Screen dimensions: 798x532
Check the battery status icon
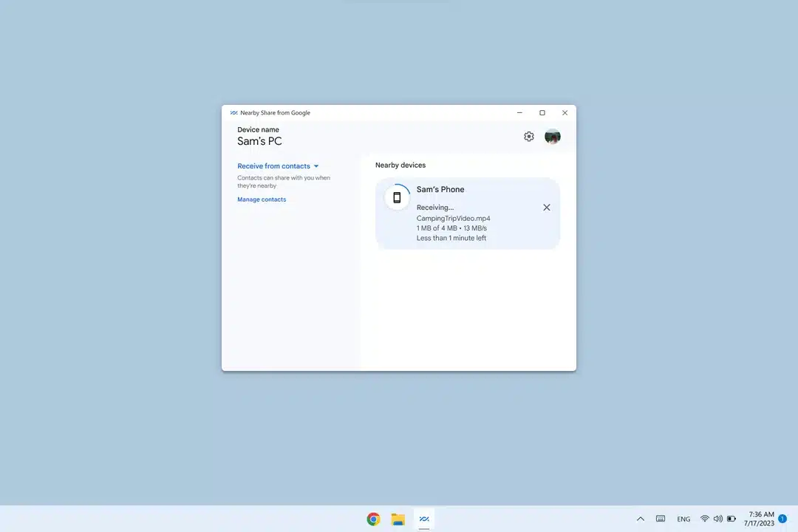(x=731, y=519)
